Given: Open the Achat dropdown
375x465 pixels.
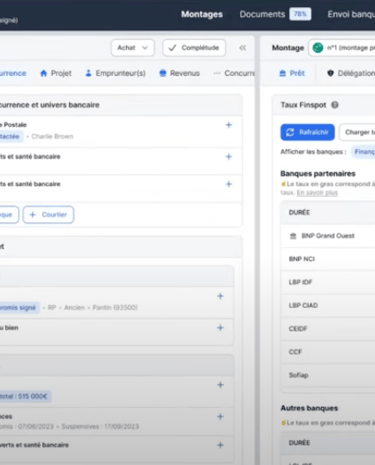Looking at the screenshot, I should pos(132,48).
